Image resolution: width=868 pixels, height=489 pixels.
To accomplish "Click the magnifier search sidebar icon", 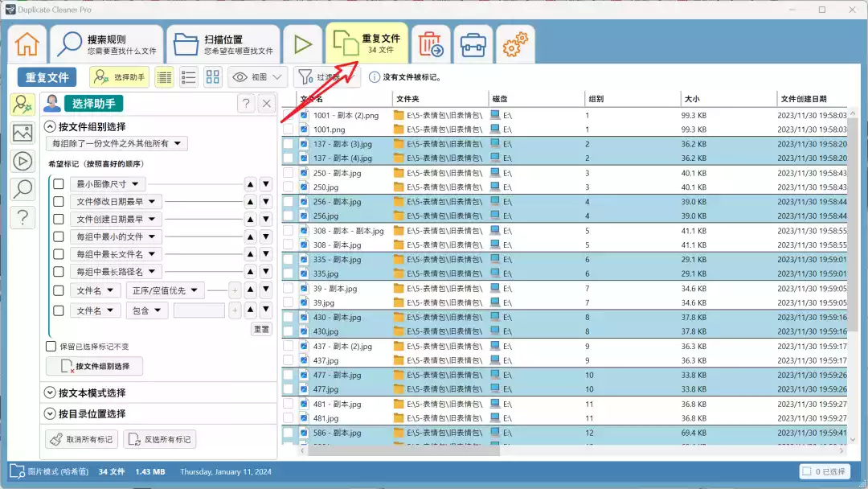I will coord(23,189).
